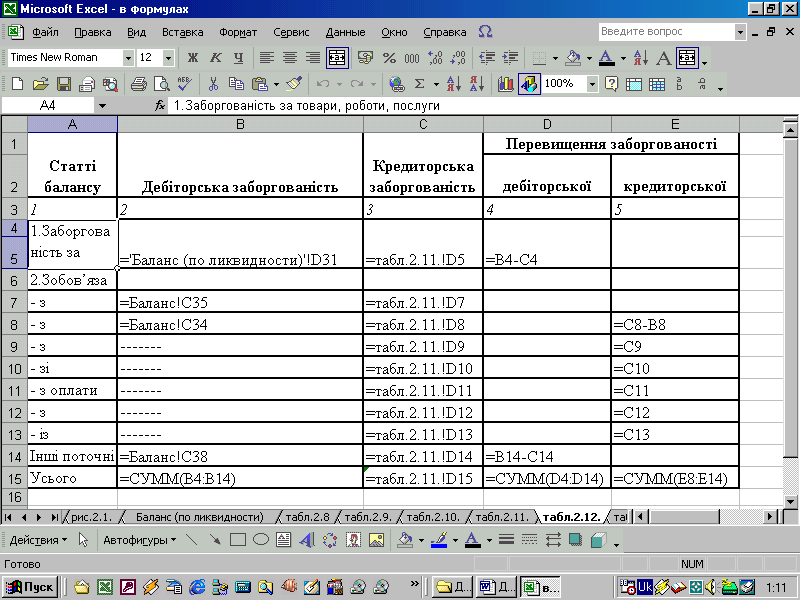Image resolution: width=800 pixels, height=600 pixels.
Task: Save the workbook
Action: point(64,84)
